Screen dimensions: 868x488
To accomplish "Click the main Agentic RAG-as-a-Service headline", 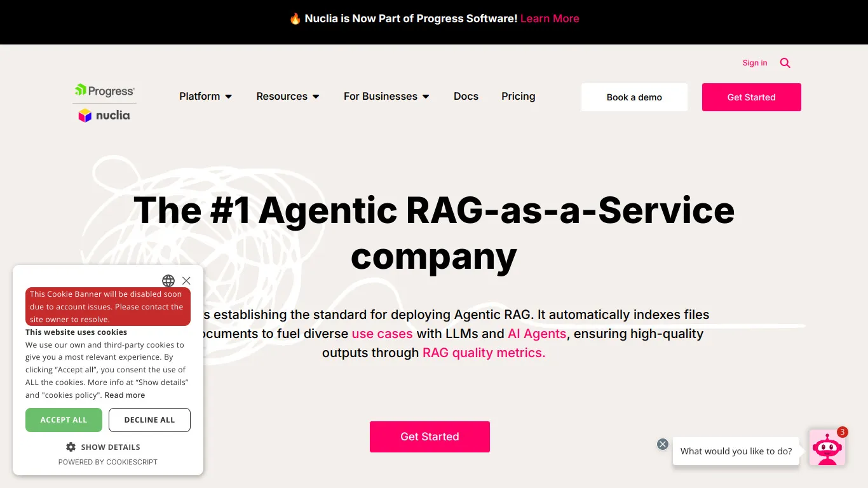I will 434,233.
